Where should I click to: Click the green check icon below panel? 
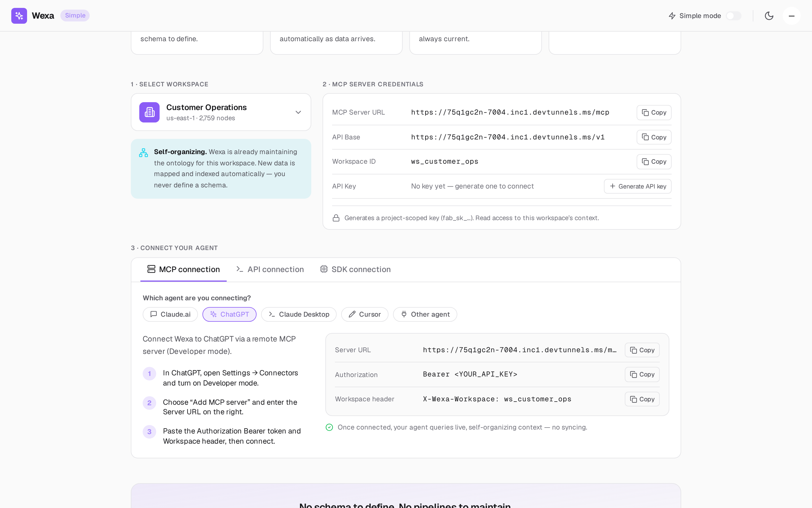[x=329, y=427]
